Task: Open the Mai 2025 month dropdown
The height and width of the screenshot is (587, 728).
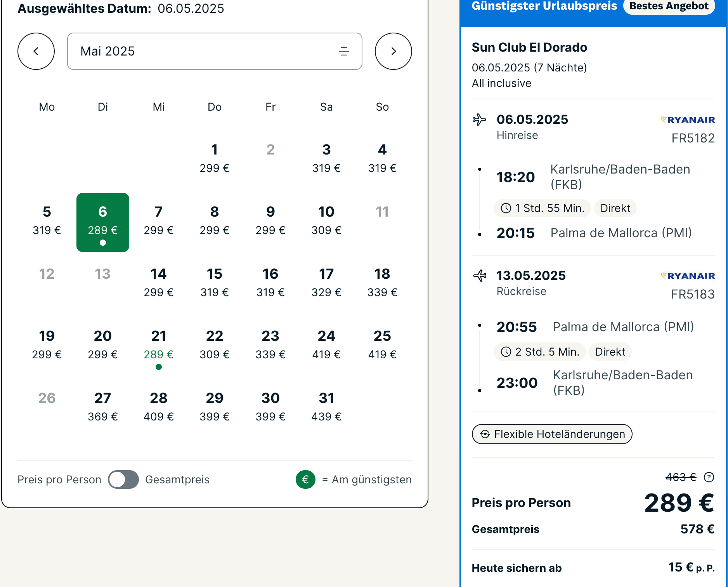Action: pos(215,51)
